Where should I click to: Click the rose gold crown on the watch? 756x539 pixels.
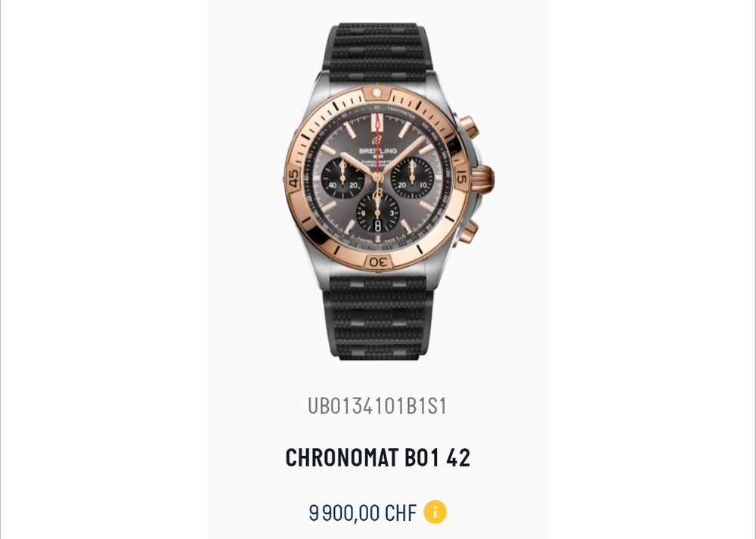(x=482, y=179)
